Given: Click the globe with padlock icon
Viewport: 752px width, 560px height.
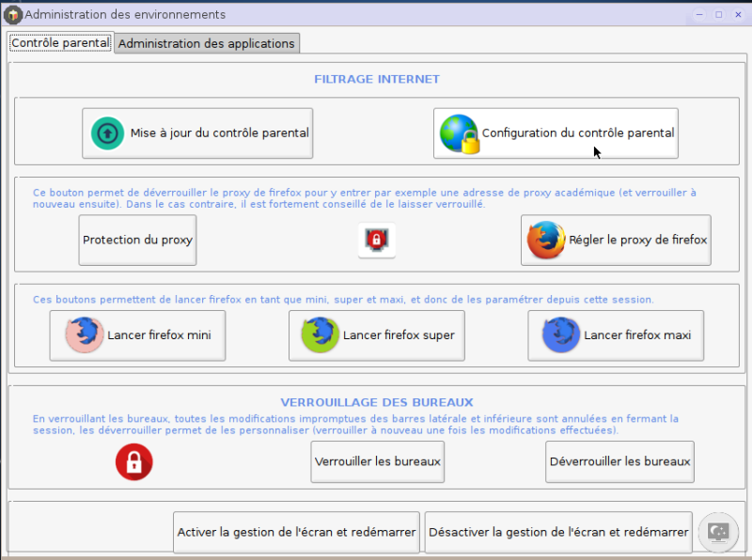Looking at the screenshot, I should (460, 133).
